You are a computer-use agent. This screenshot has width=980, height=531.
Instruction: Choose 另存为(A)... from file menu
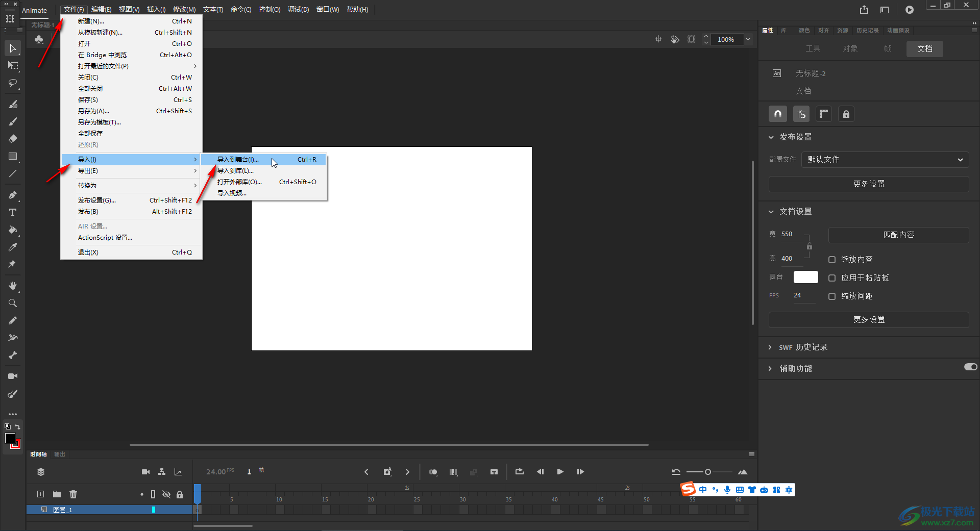[131, 111]
